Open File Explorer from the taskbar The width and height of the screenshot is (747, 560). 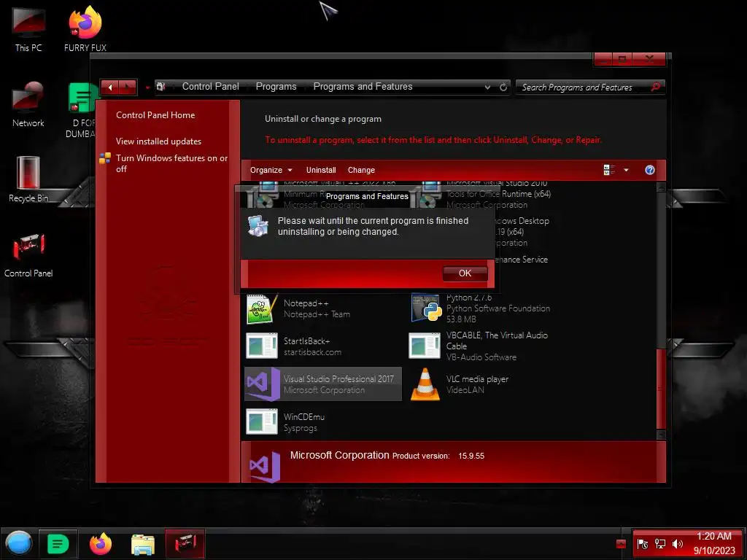pyautogui.click(x=143, y=544)
